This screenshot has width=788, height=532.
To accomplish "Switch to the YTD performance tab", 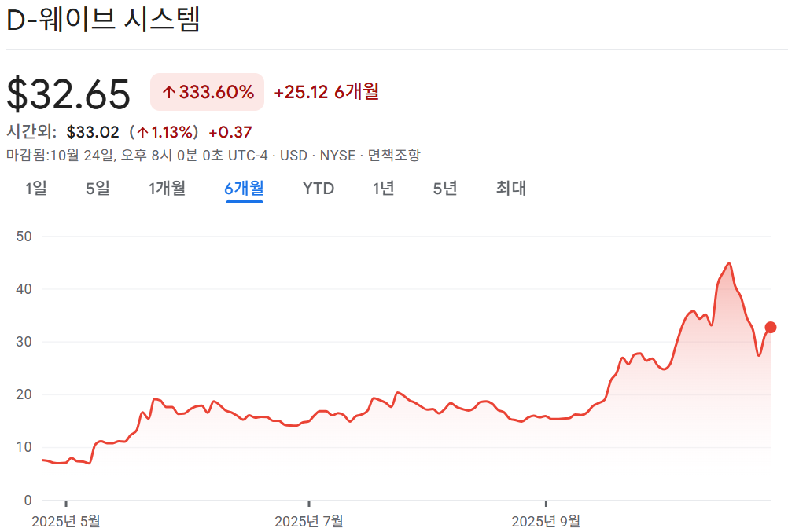I will pos(317,189).
